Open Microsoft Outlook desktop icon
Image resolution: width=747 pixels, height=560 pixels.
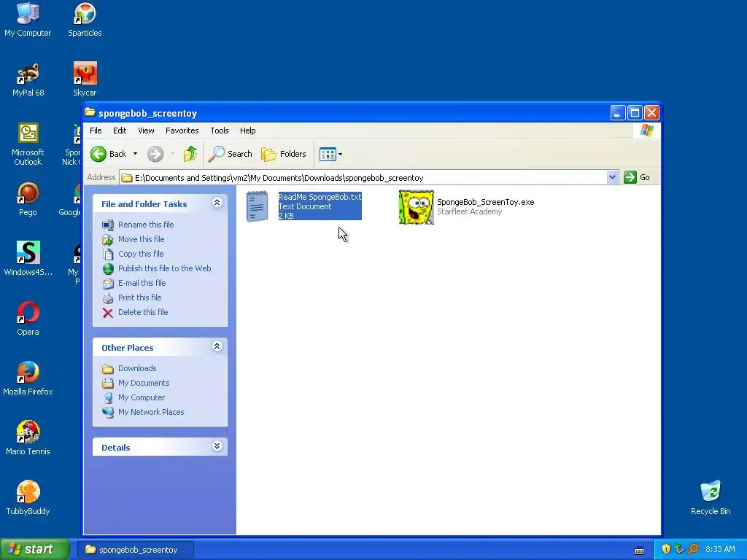tap(28, 144)
